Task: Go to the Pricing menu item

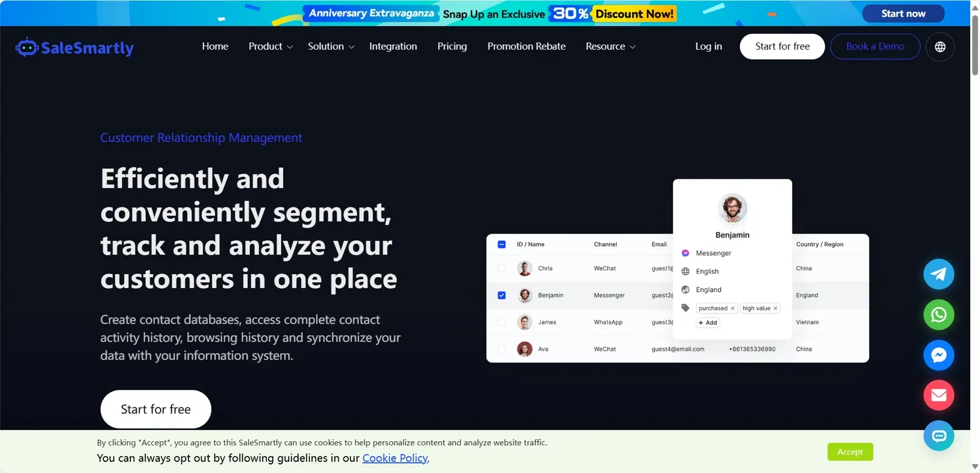Action: pyautogui.click(x=452, y=47)
